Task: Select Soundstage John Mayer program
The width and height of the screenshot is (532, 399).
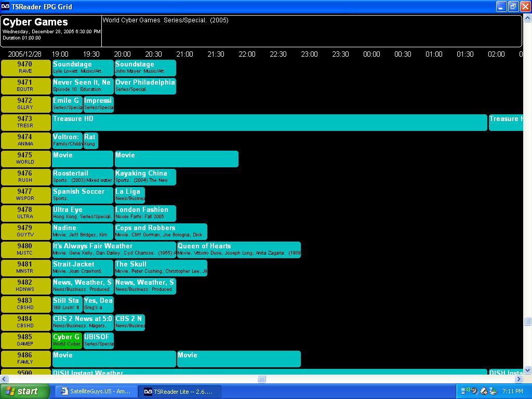Action: [145, 68]
